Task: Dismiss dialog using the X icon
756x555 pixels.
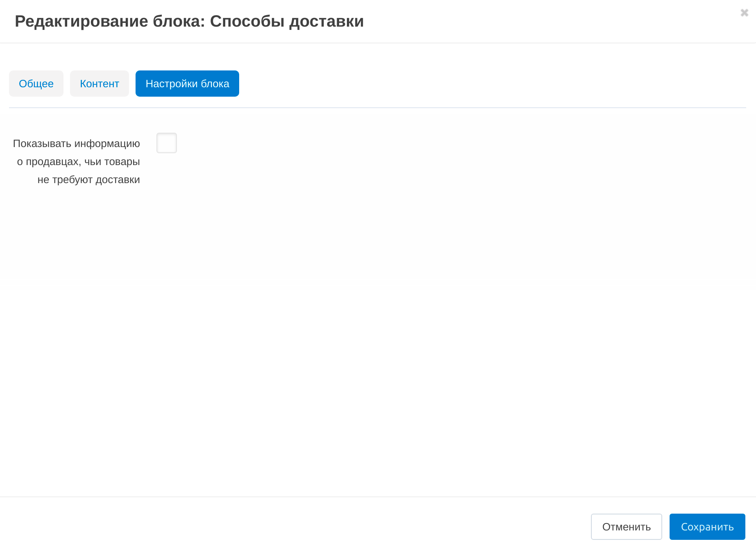Action: tap(744, 13)
